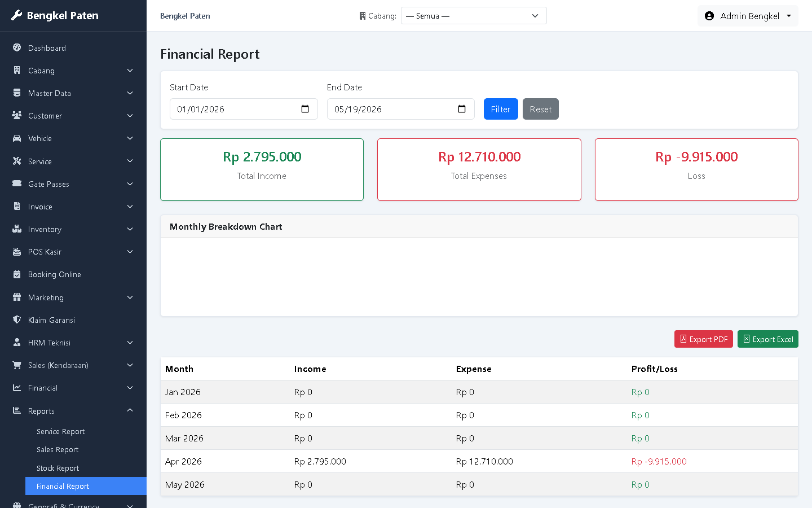812x508 pixels.
Task: Click the Service tools icon
Action: pos(17,161)
